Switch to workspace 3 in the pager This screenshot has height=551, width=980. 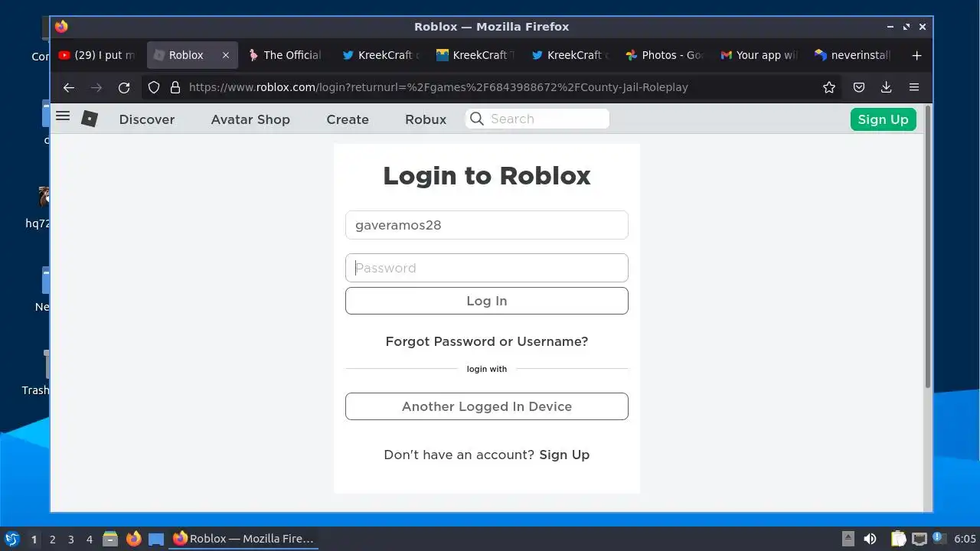coord(70,539)
